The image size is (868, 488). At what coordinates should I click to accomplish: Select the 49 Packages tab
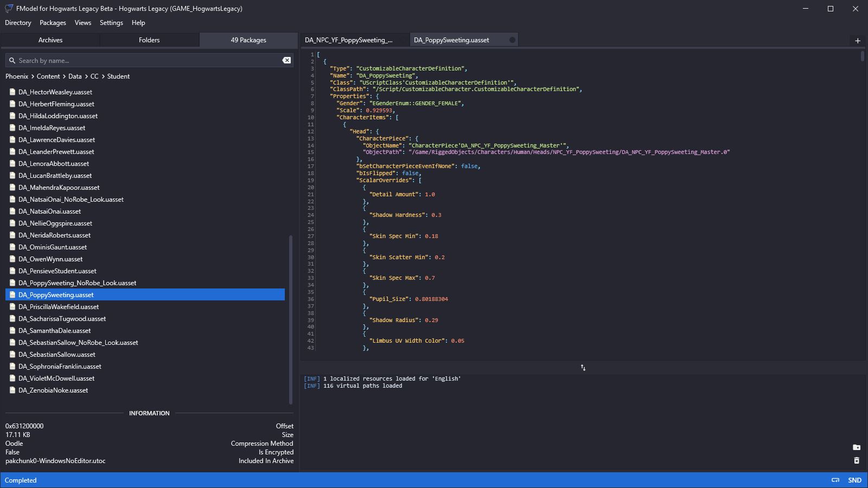coord(248,40)
